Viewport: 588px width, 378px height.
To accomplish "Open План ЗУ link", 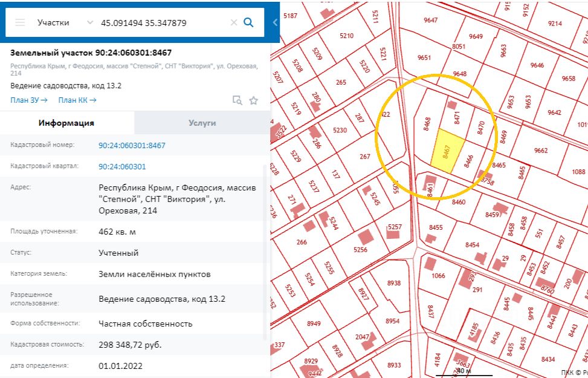I will pyautogui.click(x=29, y=100).
